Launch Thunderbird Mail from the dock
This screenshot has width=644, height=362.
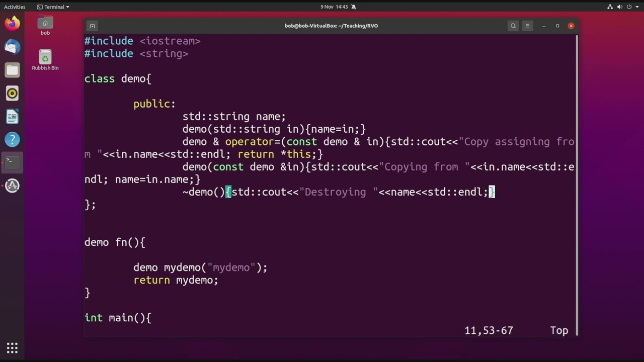(x=12, y=47)
